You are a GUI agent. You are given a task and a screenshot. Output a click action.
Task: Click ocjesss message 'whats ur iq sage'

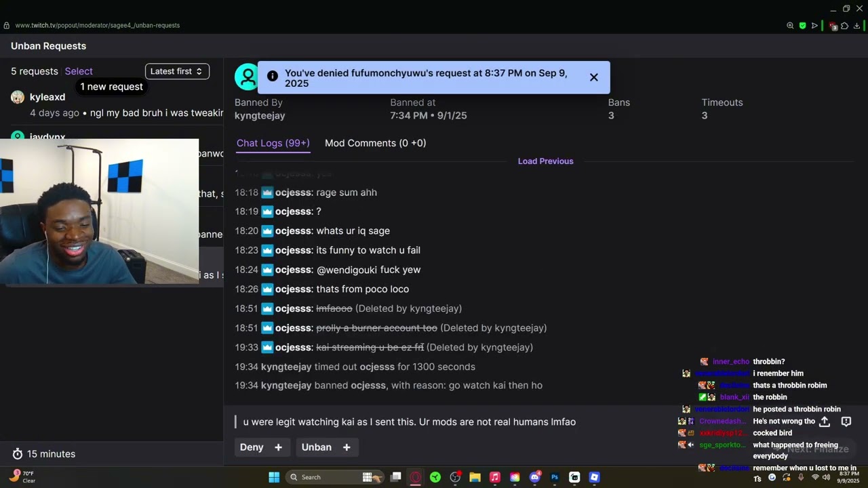(x=353, y=231)
